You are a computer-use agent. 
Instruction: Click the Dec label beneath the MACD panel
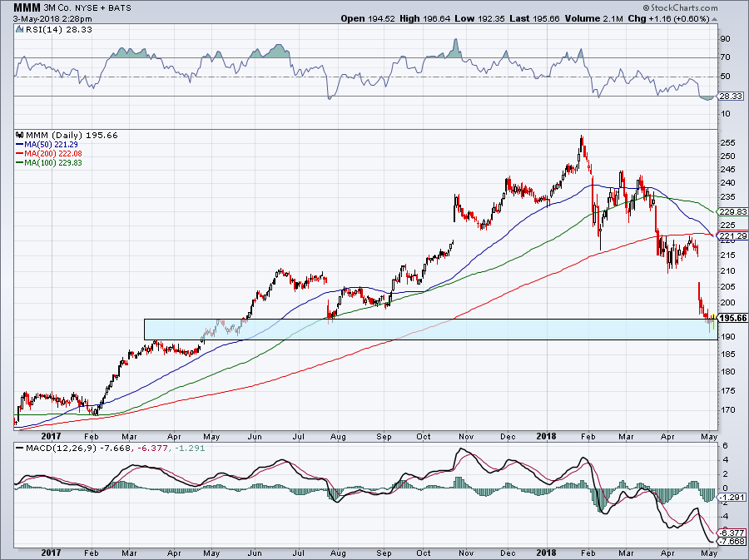click(x=508, y=553)
